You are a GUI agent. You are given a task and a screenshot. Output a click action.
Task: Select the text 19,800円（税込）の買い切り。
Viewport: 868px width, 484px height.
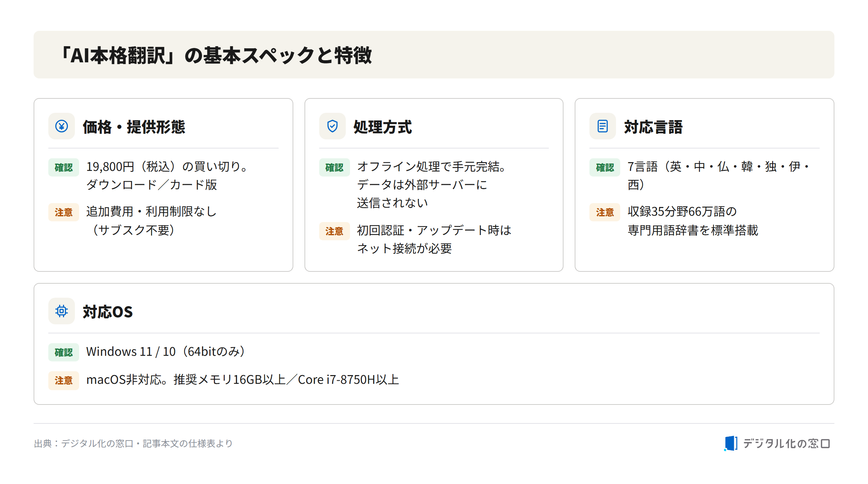(167, 167)
